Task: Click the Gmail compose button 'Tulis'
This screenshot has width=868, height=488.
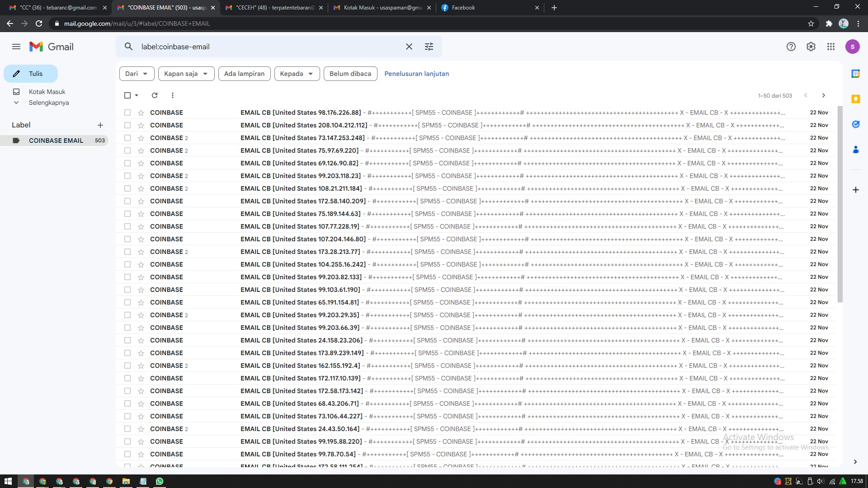Action: click(x=32, y=73)
